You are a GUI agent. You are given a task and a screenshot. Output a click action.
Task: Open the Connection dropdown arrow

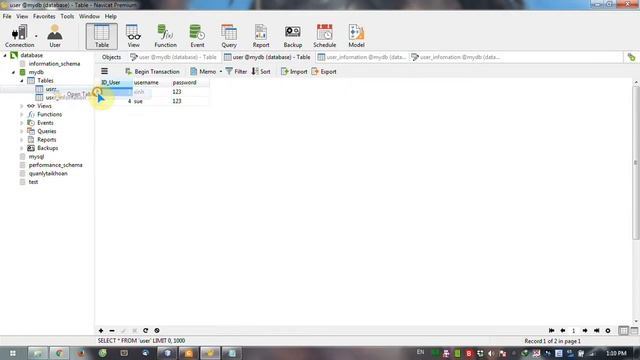(x=36, y=36)
